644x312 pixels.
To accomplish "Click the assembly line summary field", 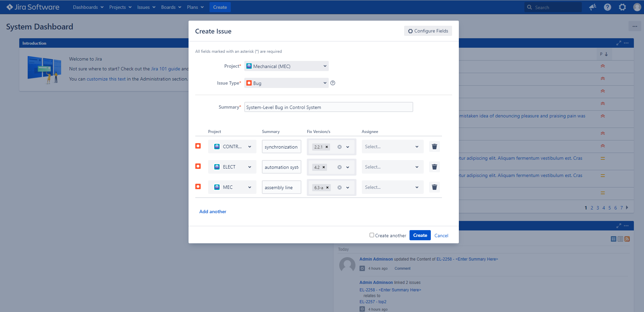I will tap(281, 187).
